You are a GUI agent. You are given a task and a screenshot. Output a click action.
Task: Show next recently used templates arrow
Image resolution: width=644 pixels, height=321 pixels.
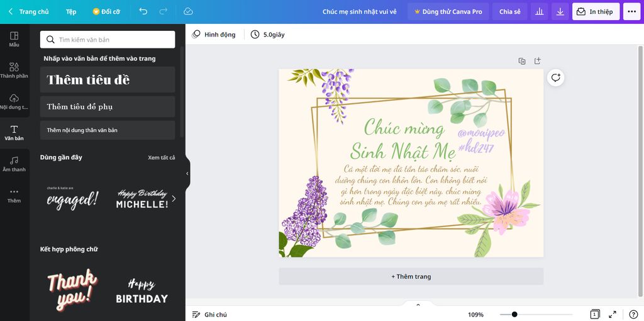pos(174,198)
